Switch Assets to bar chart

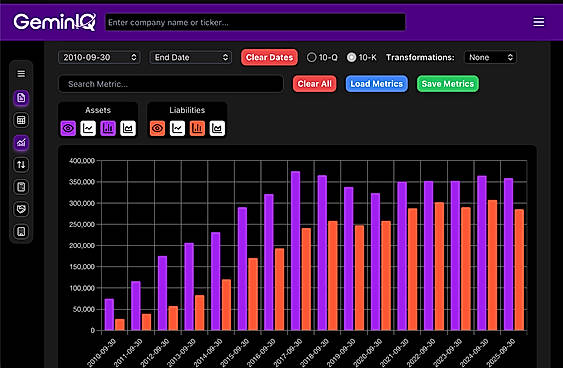pyautogui.click(x=108, y=128)
